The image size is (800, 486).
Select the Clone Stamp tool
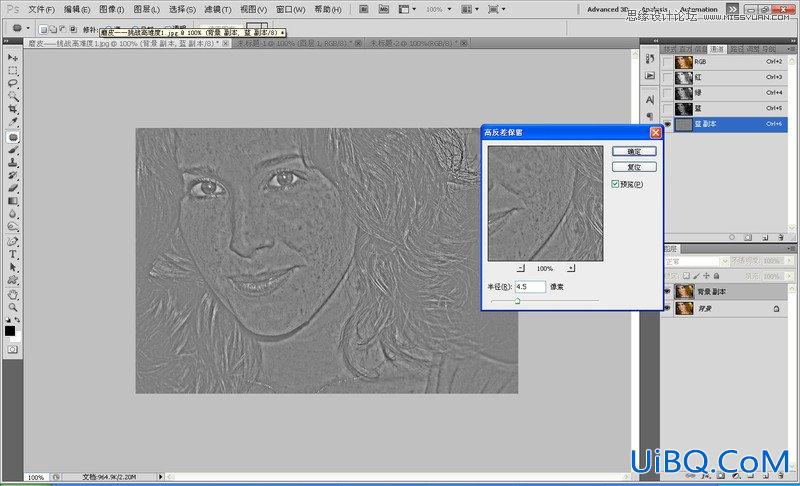tap(13, 163)
